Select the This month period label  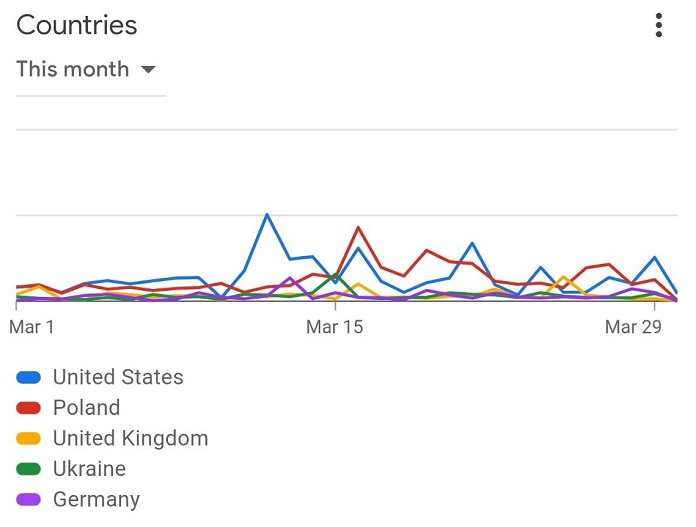73,69
